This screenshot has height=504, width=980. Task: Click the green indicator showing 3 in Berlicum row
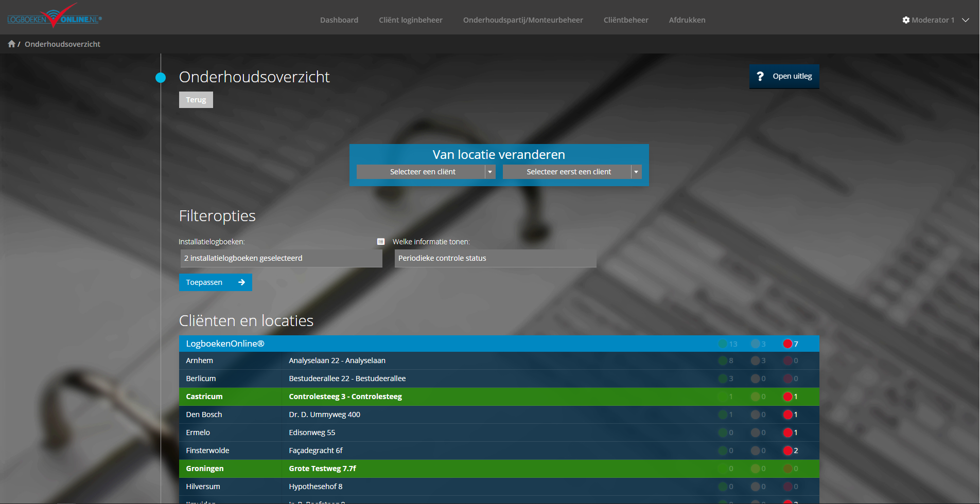click(x=723, y=379)
